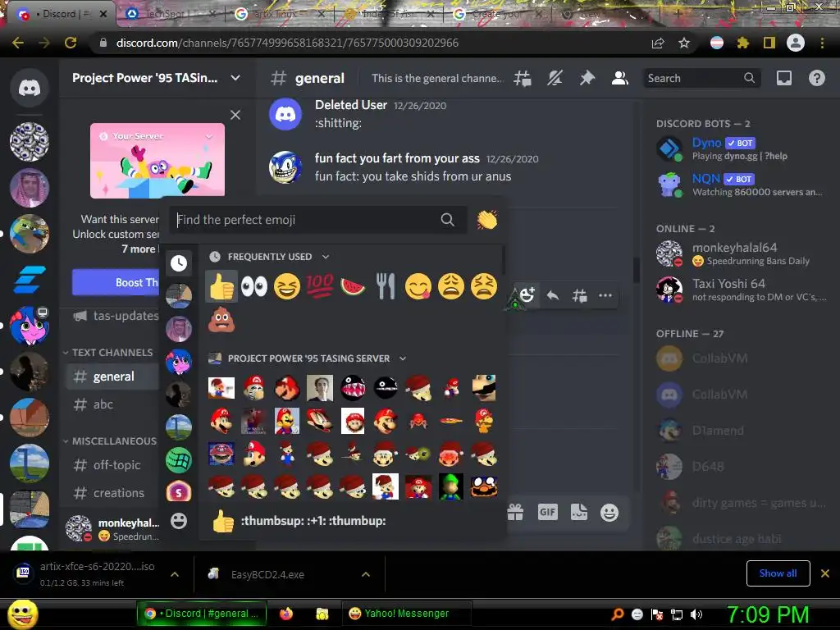Viewport: 840px width, 630px height.
Task: Pick the eyes emoji
Action: 254,286
